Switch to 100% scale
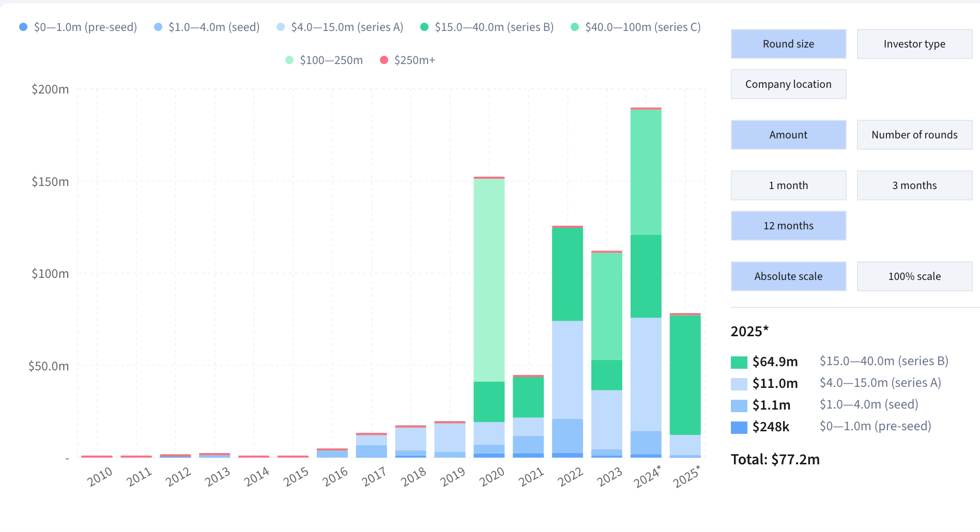Viewport: 980px width, 532px height. (914, 276)
